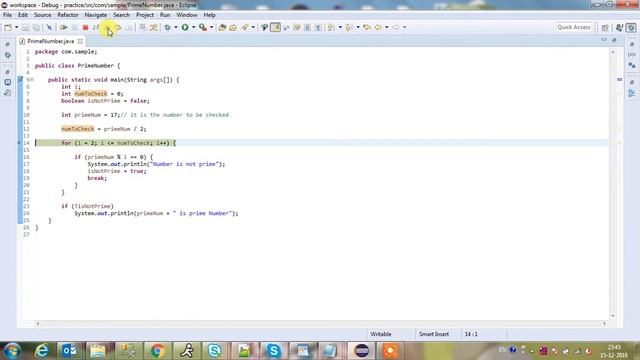640x360 pixels.
Task: Click the New file toolbar icon
Action: tap(8, 27)
